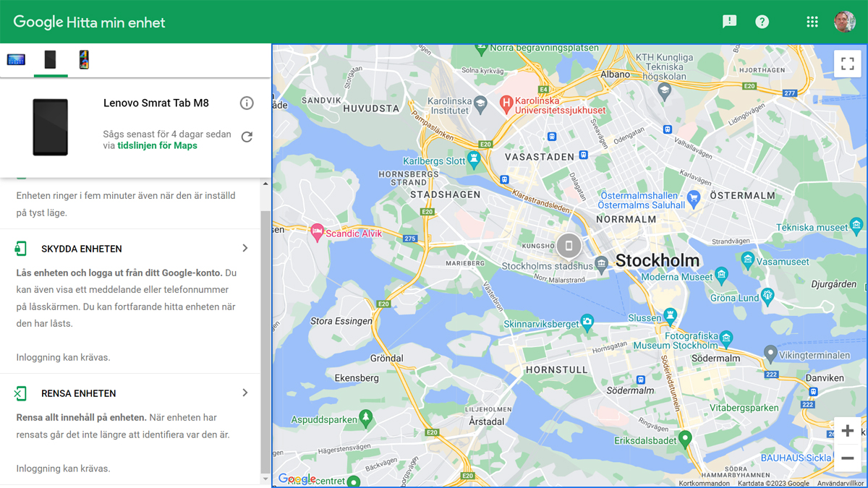
Task: Expand the Rensa enheten option
Action: 244,393
